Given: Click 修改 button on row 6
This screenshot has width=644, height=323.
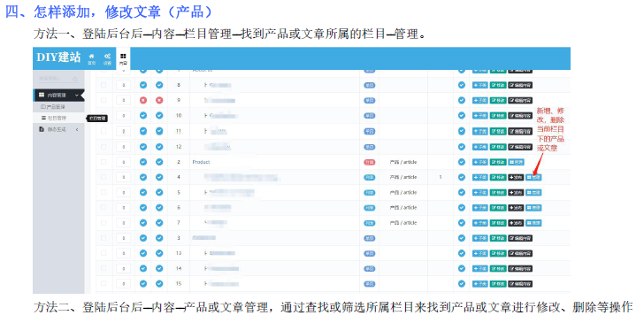Looking at the screenshot, I should click(498, 208).
